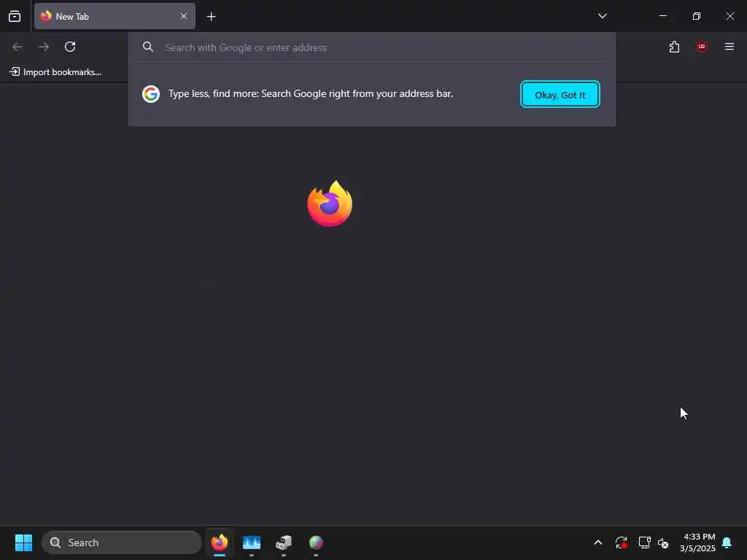Go forward one page arrow
This screenshot has height=560, width=747.
tap(44, 47)
